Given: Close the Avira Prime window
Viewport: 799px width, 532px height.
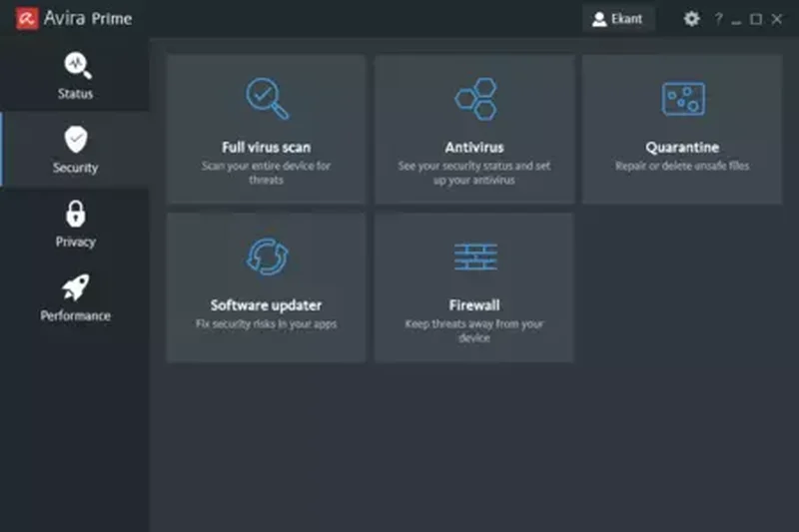Looking at the screenshot, I should (x=777, y=19).
